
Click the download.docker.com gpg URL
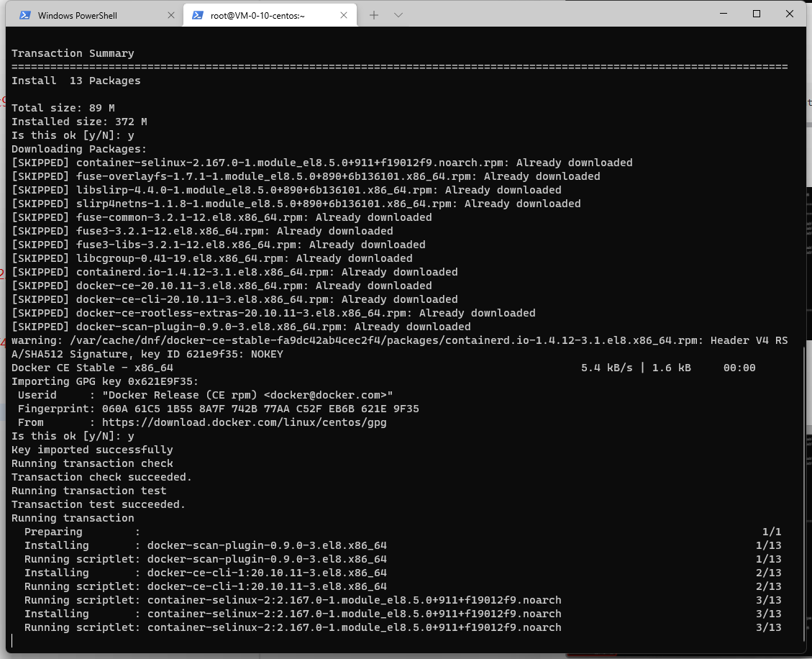tap(245, 423)
